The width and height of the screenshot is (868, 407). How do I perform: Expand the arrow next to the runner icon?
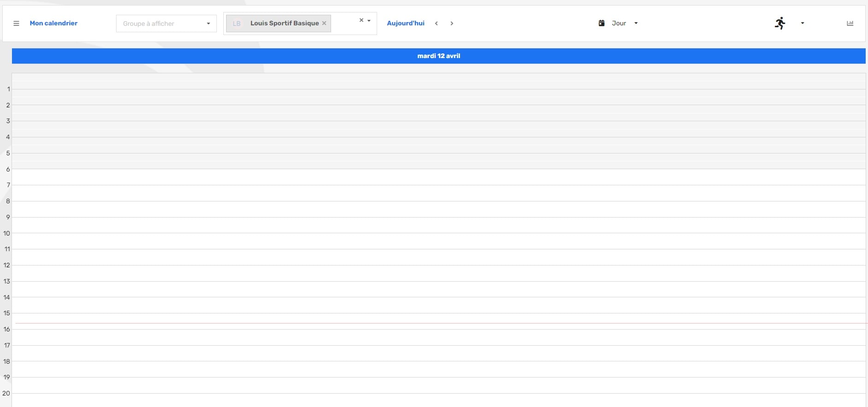pyautogui.click(x=803, y=23)
